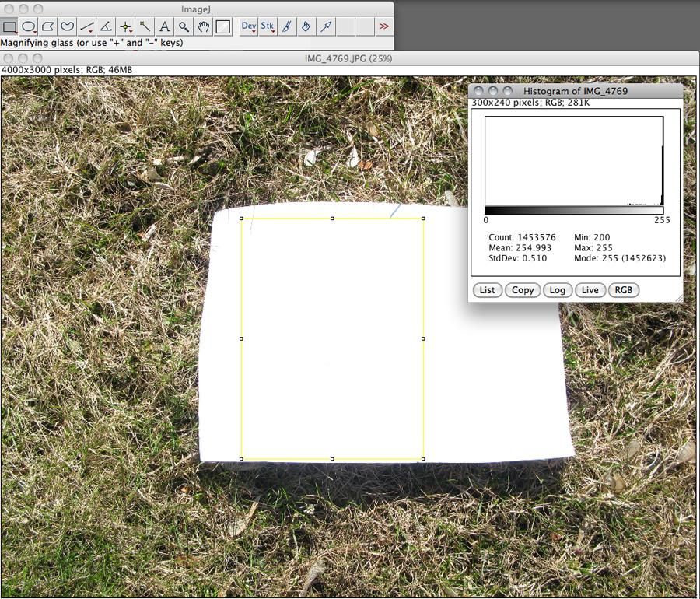
Task: Select the Straight line tool
Action: coord(86,26)
